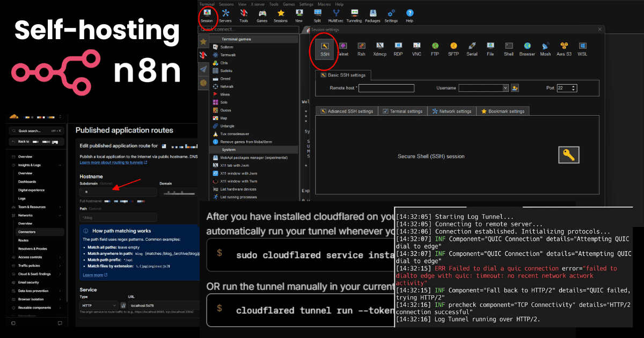Viewport: 644px width, 338px height.
Task: Open the Games toolbar icon
Action: pyautogui.click(x=262, y=16)
